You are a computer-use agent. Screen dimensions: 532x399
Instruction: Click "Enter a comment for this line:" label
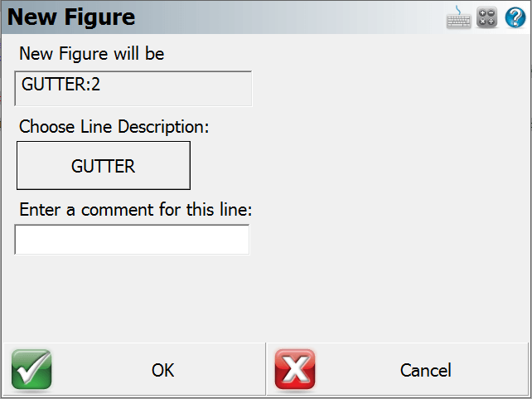[x=135, y=210]
